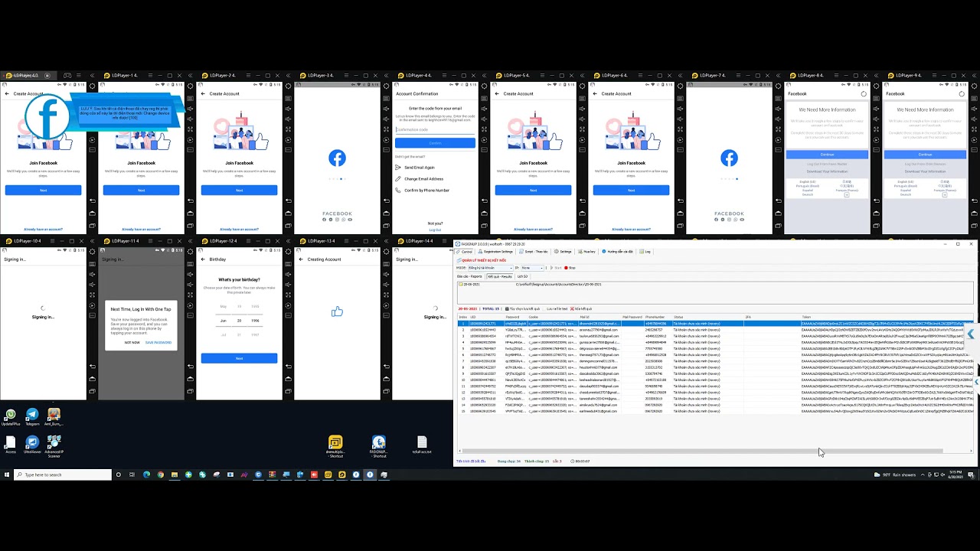The height and width of the screenshot is (551, 980).
Task: Open the Mua key tab
Action: [x=587, y=251]
